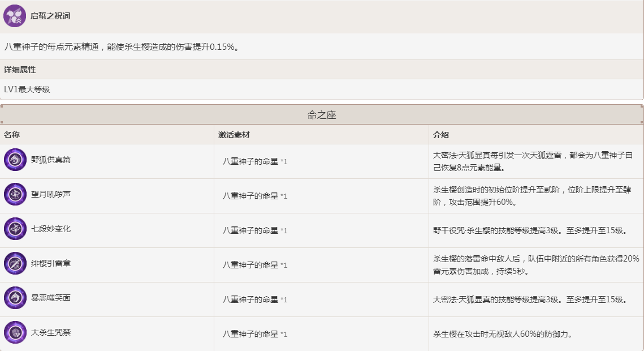Click the 暴恶嗤笑面 constellation icon
Viewport: 644px width, 351px height.
15,298
